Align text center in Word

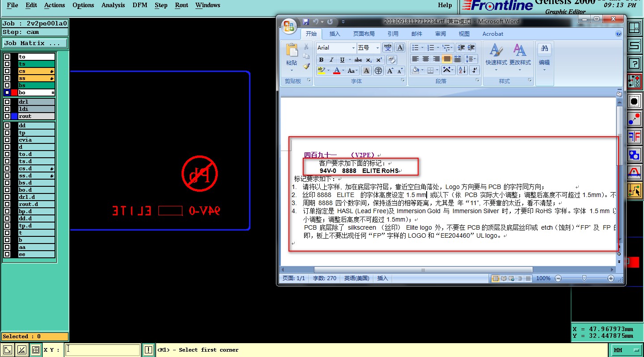[426, 59]
